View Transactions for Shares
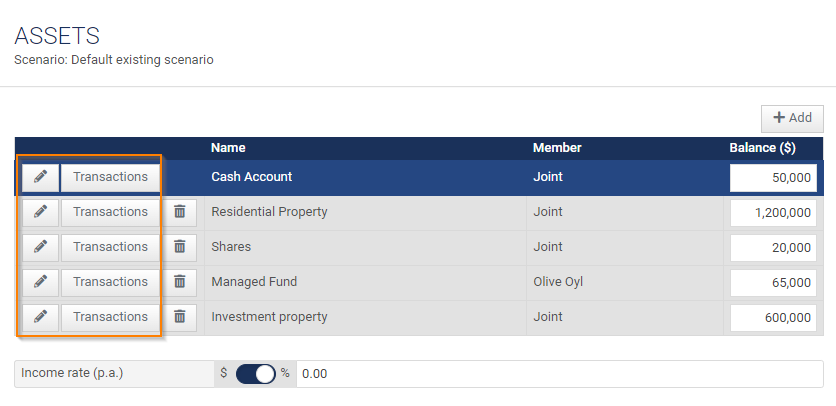 (x=110, y=248)
